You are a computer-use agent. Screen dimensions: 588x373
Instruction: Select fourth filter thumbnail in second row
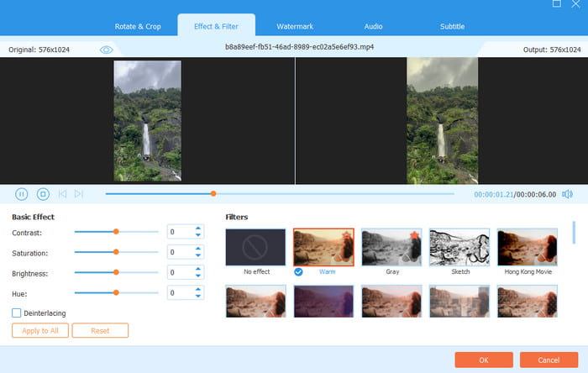459,302
